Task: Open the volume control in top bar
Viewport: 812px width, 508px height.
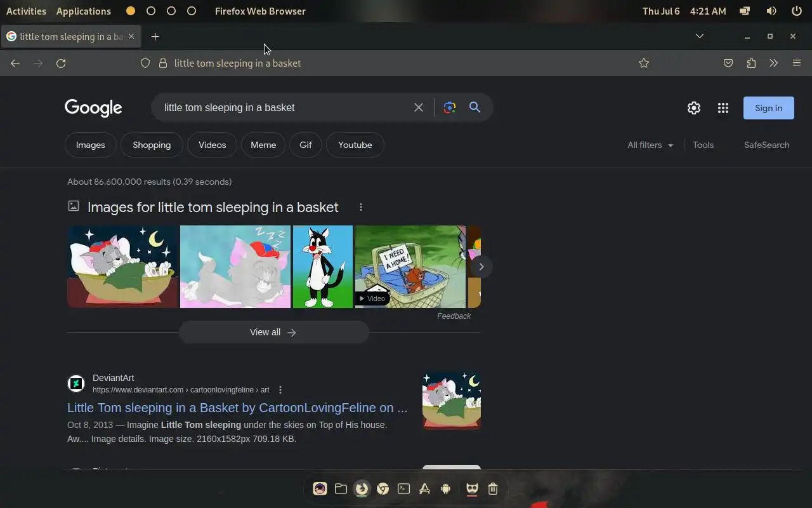Action: coord(771,11)
